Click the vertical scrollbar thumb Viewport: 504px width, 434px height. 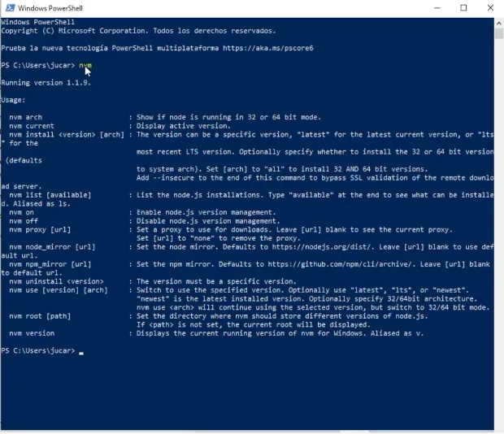498,33
